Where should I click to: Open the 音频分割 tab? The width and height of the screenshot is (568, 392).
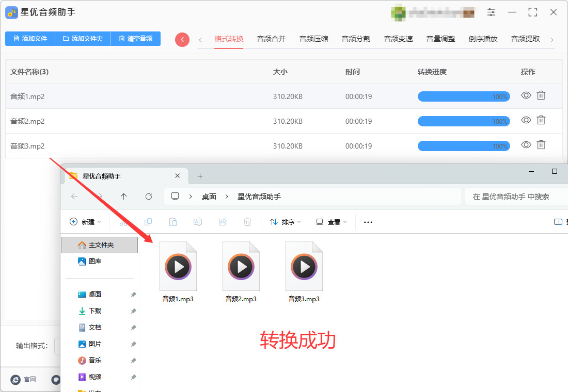[x=356, y=39]
